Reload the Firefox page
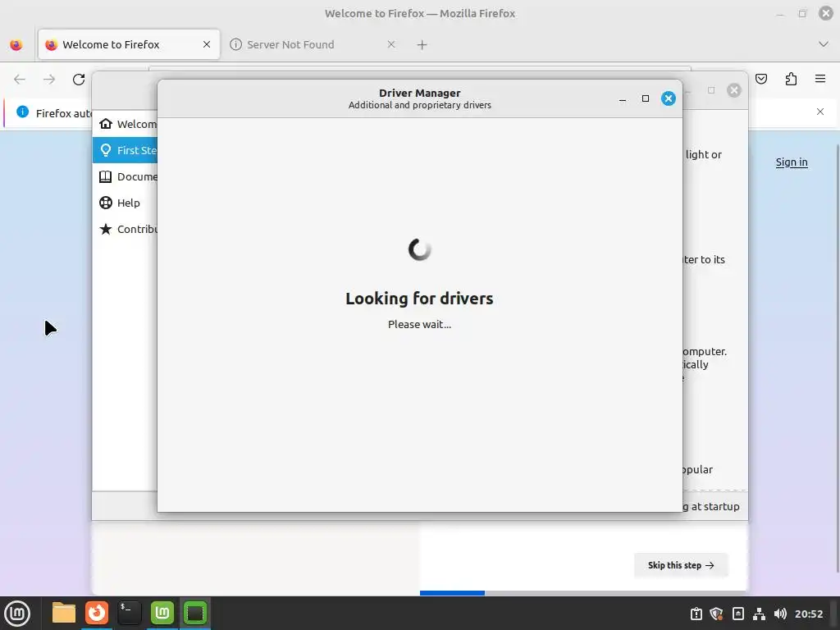This screenshot has width=840, height=630. pyautogui.click(x=79, y=80)
